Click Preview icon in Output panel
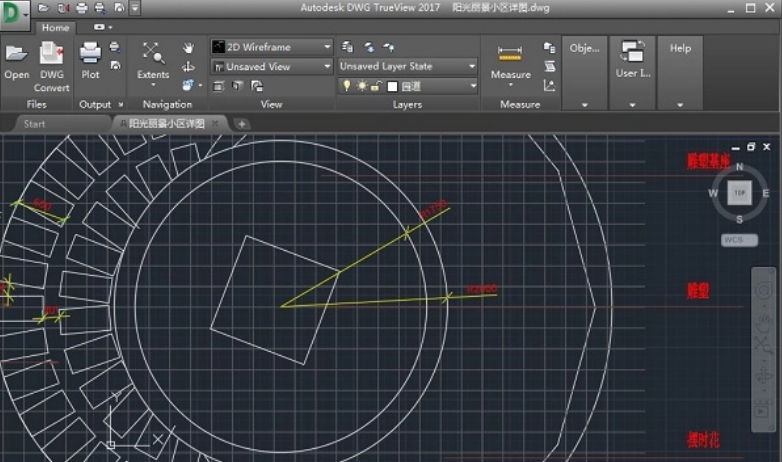 coord(115,65)
